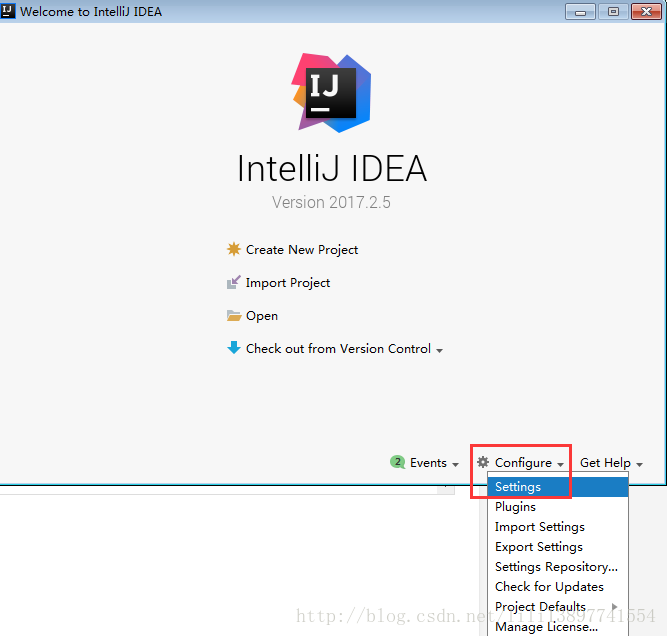Click the Version 2017.2.5 text

tap(331, 202)
